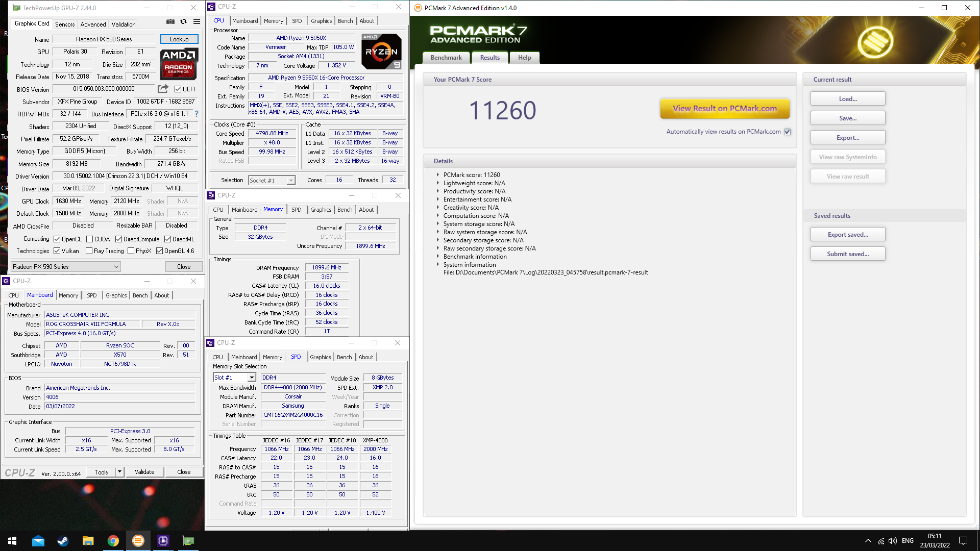Viewport: 980px width, 551px height.
Task: Launch Steam from the taskbar
Action: pos(63,541)
